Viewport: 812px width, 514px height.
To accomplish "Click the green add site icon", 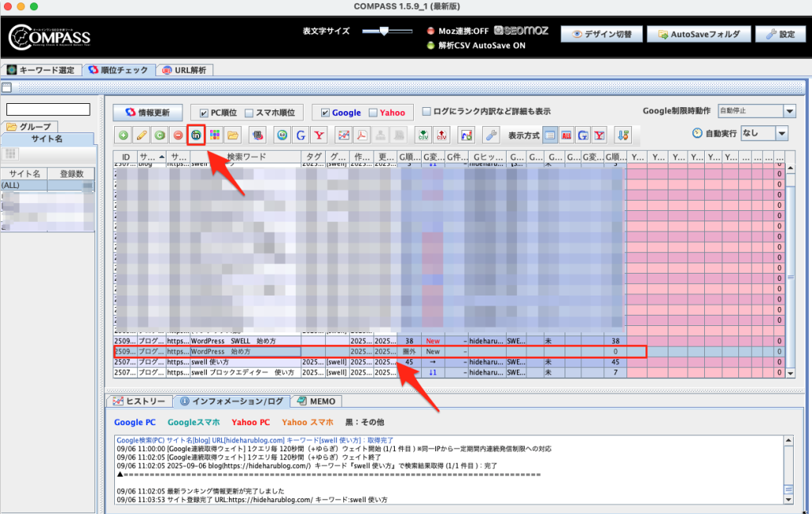I will (x=124, y=135).
